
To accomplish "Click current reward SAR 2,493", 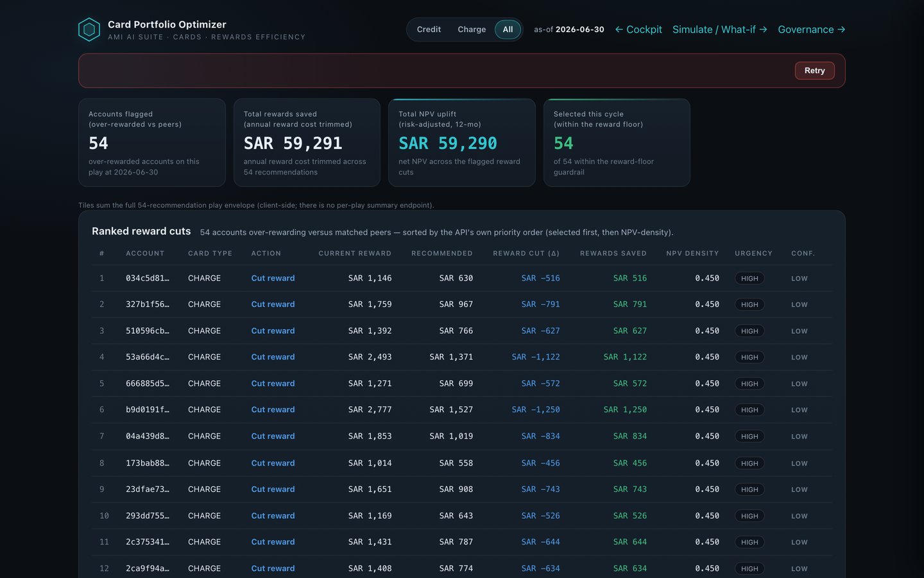I will tap(370, 357).
